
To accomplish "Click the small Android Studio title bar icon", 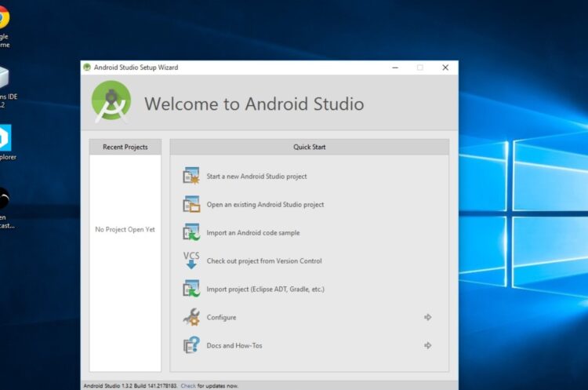I will tap(87, 67).
